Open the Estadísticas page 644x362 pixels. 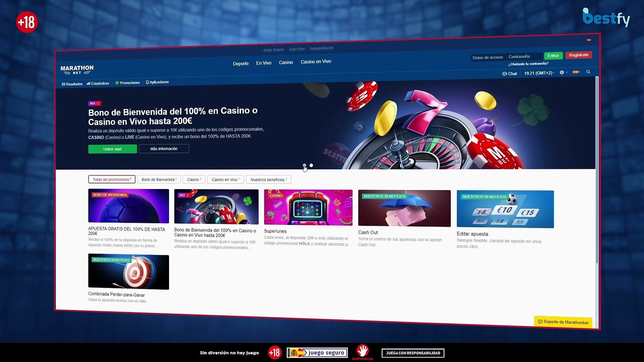(98, 83)
